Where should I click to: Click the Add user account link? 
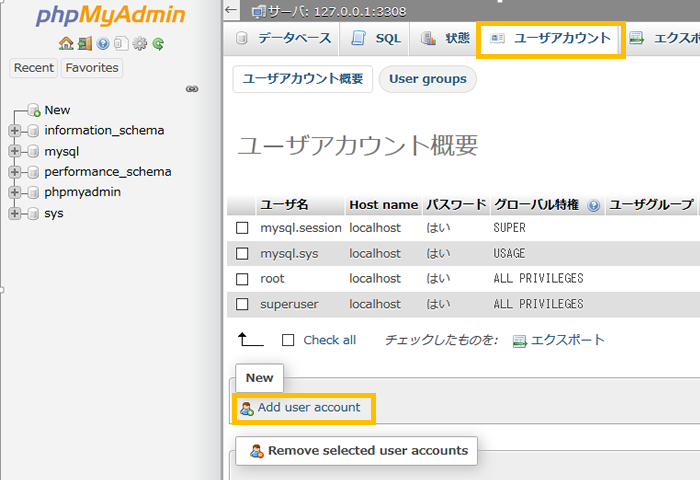tap(308, 407)
